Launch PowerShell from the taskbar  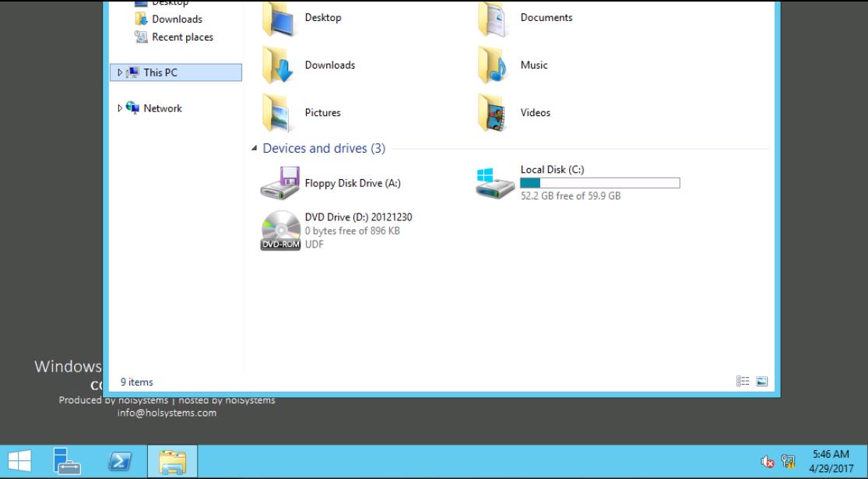click(120, 461)
